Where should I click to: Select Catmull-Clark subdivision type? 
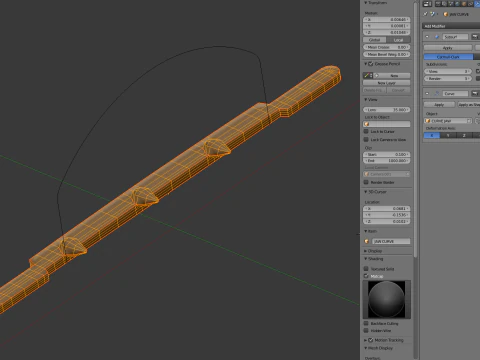point(448,57)
